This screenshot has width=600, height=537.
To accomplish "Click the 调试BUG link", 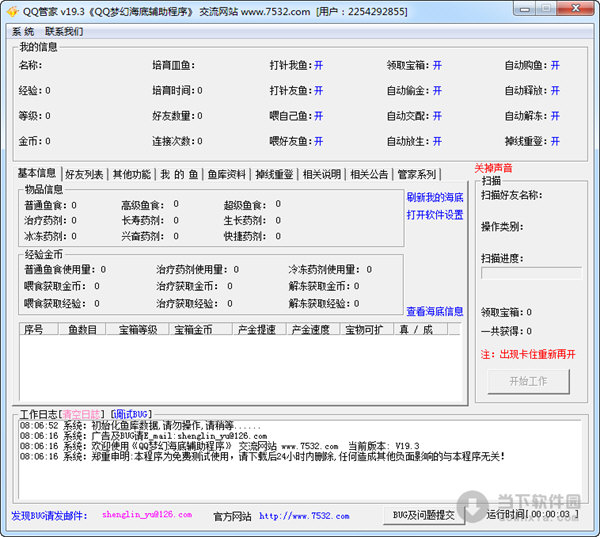I will point(130,414).
